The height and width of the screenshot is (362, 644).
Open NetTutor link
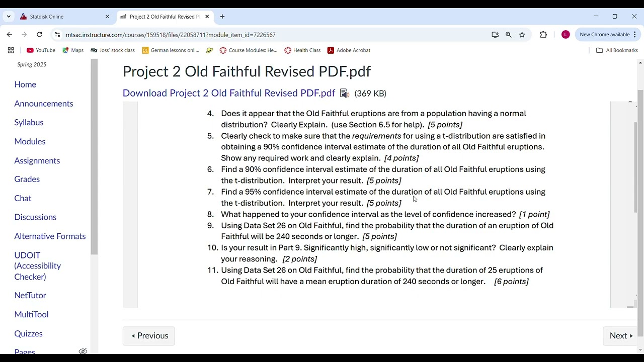point(30,295)
